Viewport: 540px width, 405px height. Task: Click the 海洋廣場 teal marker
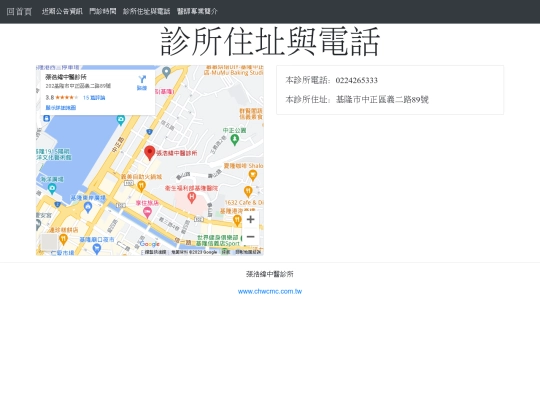pyautogui.click(x=52, y=188)
